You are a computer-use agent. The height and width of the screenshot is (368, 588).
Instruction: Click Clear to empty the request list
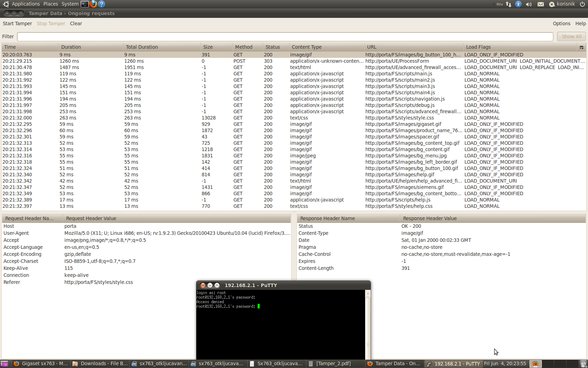(76, 23)
